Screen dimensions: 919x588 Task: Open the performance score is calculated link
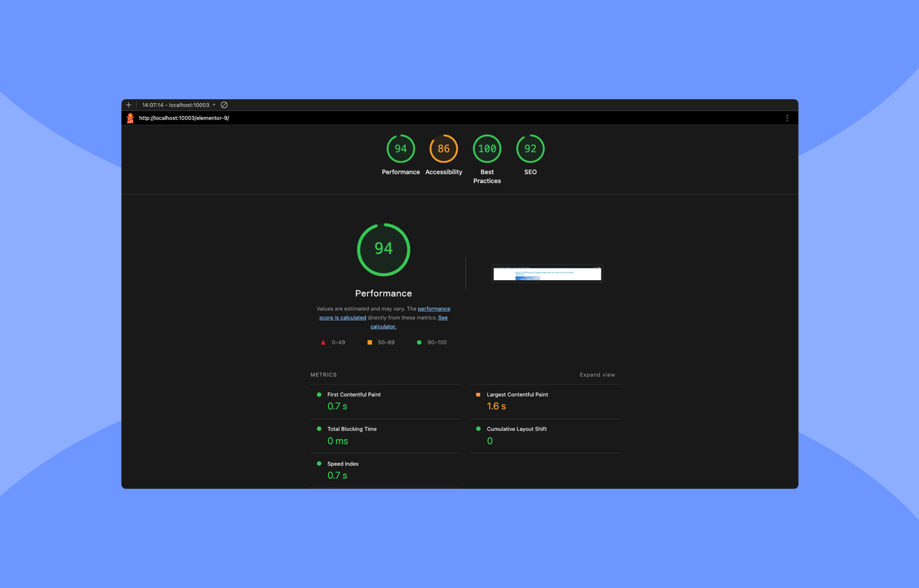pyautogui.click(x=434, y=309)
